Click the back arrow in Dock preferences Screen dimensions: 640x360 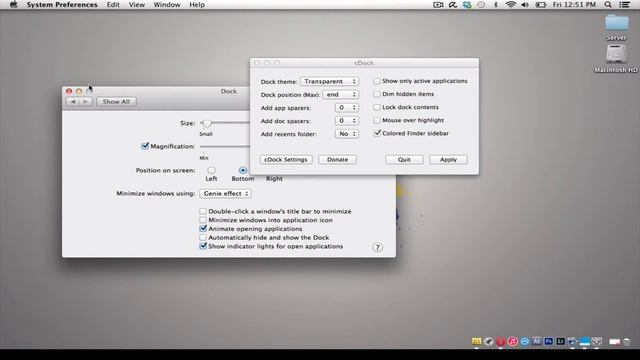[x=73, y=102]
